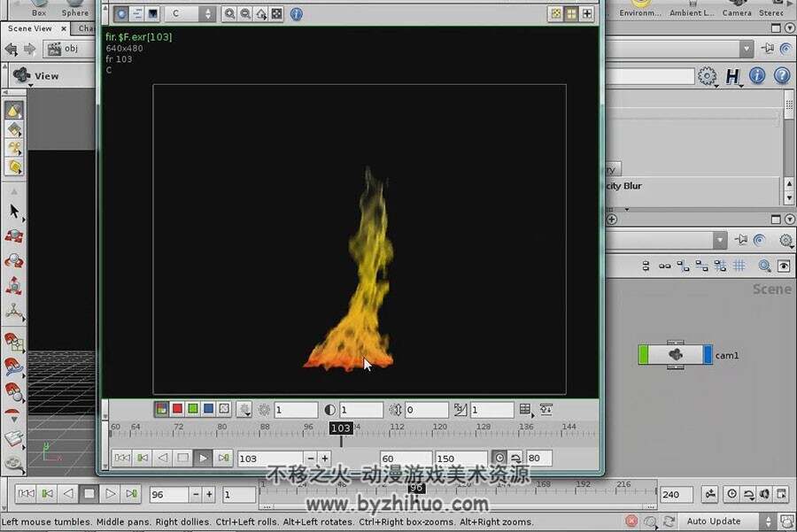The image size is (797, 532).
Task: Close the Scene View tab
Action: (x=64, y=29)
